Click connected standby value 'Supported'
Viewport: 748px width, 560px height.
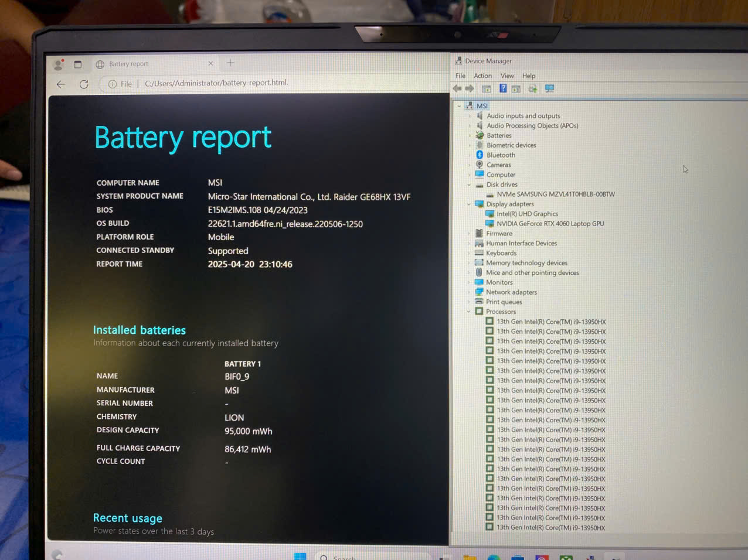(x=228, y=251)
